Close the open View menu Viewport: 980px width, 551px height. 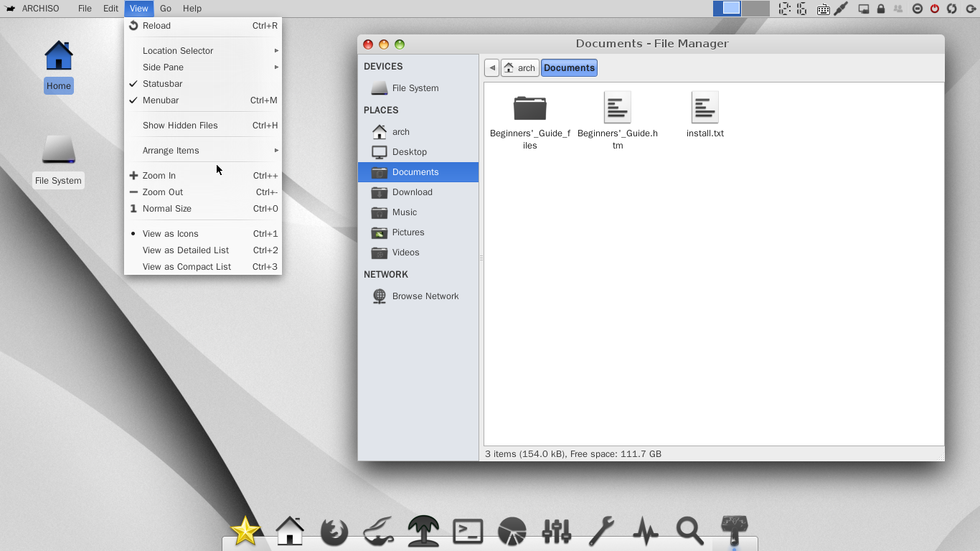tap(138, 9)
